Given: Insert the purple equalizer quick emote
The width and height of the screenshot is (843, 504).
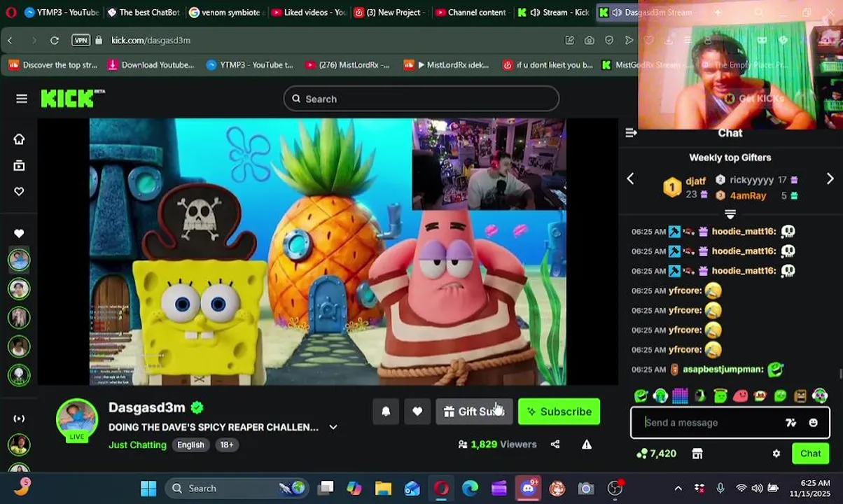Looking at the screenshot, I should pos(680,396).
